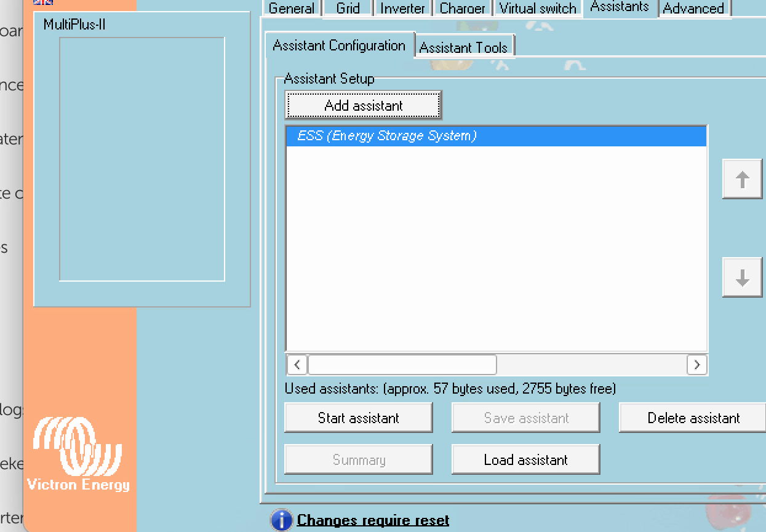This screenshot has height=532, width=766.
Task: Click the blue info icon
Action: click(x=281, y=520)
